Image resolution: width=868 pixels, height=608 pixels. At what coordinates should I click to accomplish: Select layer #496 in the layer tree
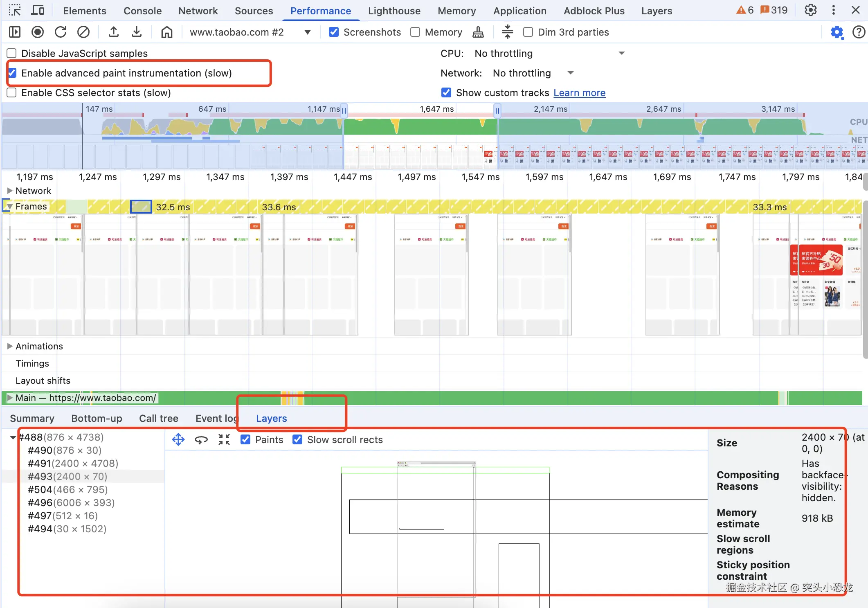pos(71,502)
